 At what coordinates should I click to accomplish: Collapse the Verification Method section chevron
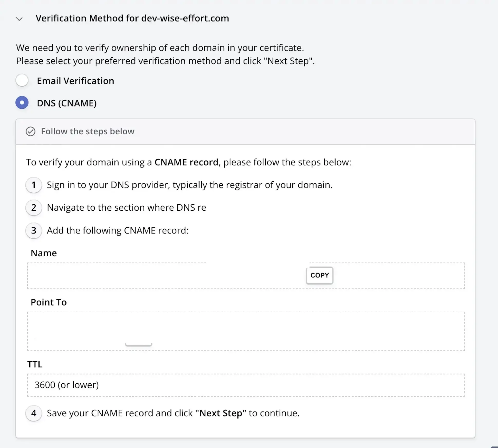point(19,19)
